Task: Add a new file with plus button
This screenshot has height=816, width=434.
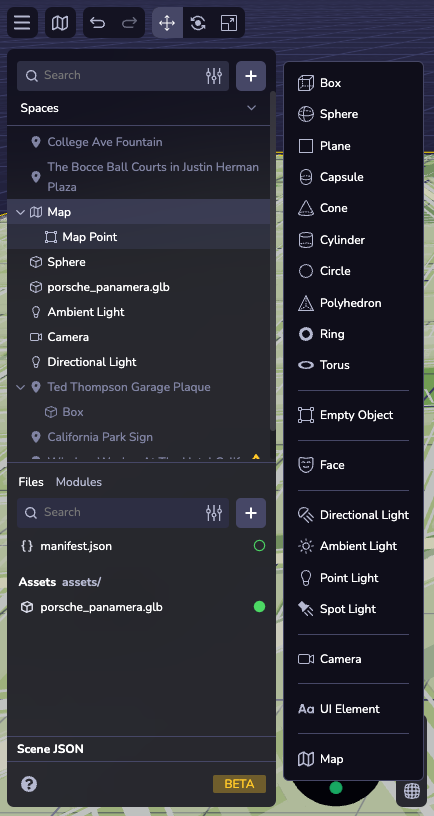Action: click(x=251, y=513)
